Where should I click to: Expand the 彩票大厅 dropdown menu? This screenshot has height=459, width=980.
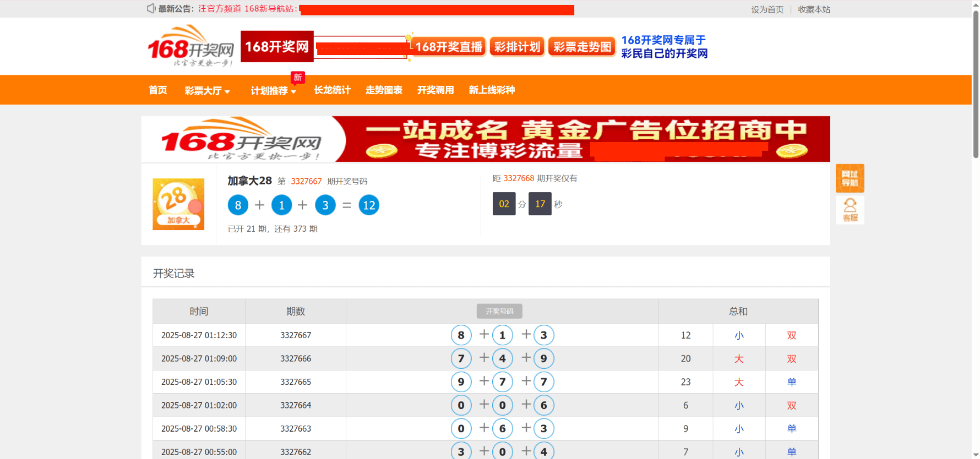pos(207,91)
